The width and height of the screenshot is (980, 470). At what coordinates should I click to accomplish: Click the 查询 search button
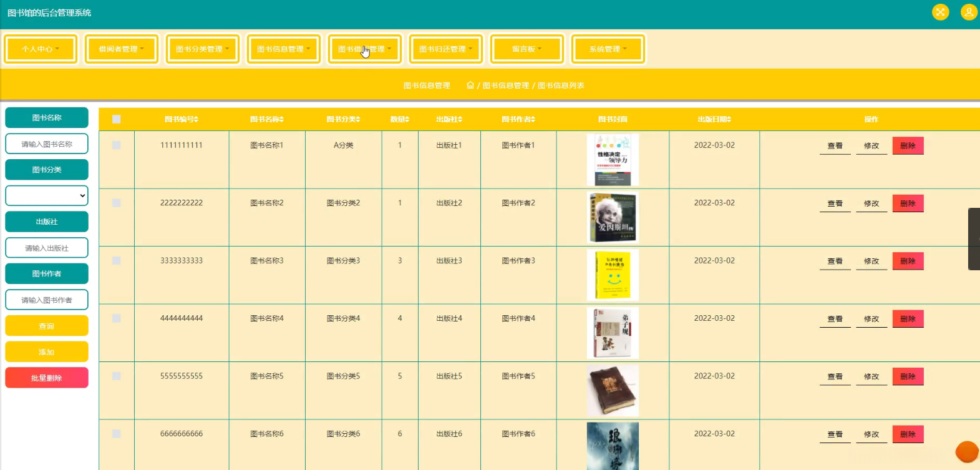point(47,326)
